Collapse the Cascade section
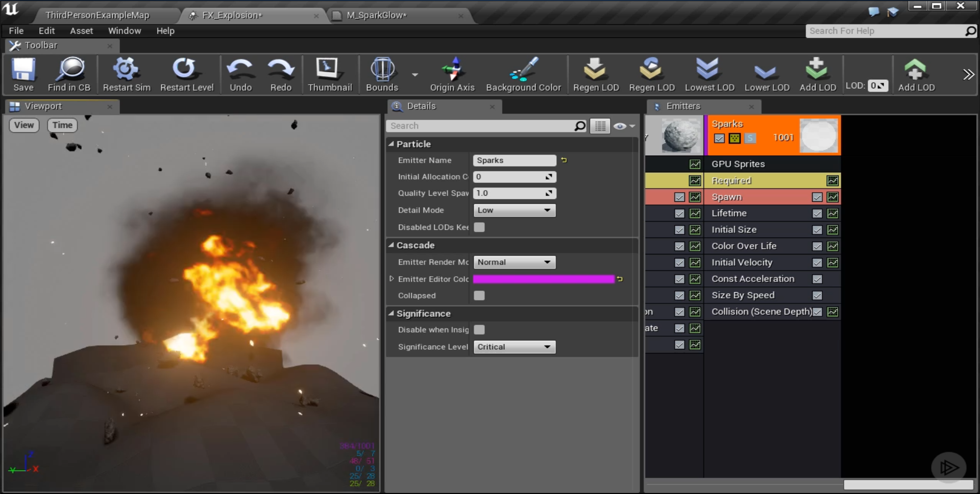980x494 pixels. 391,245
